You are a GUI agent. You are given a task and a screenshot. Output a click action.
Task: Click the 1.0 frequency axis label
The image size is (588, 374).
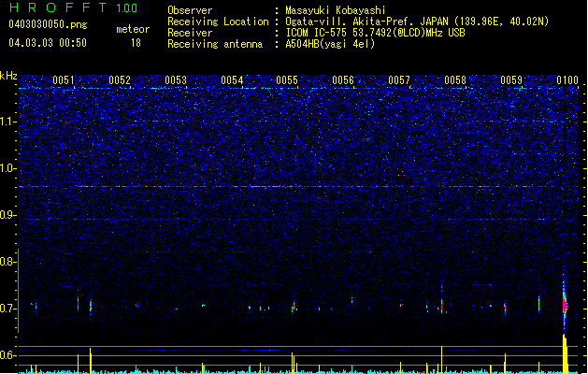tap(7, 168)
